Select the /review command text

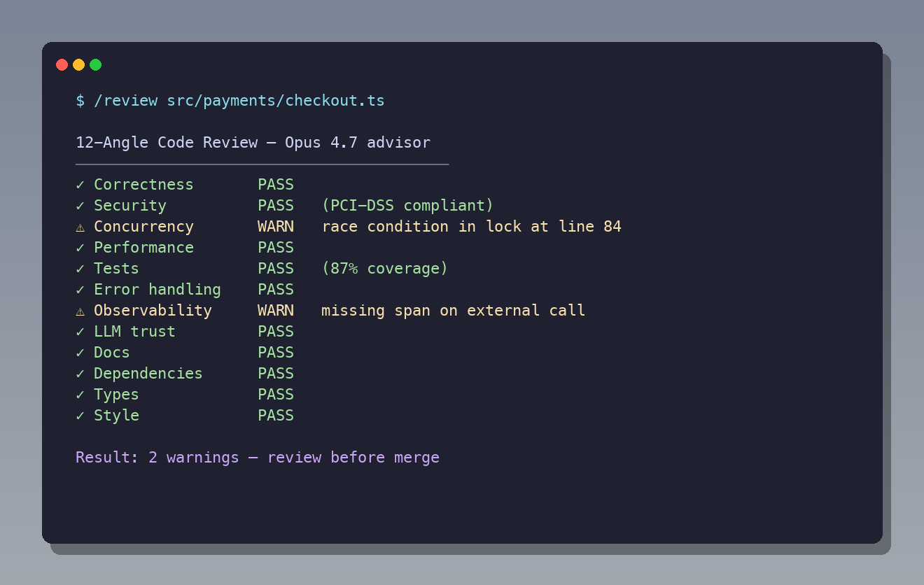click(126, 101)
